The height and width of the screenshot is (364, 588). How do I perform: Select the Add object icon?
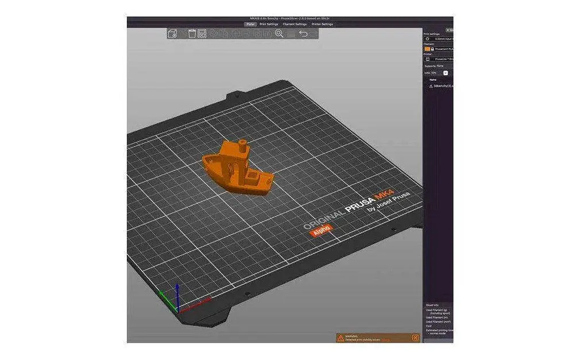tap(172, 34)
